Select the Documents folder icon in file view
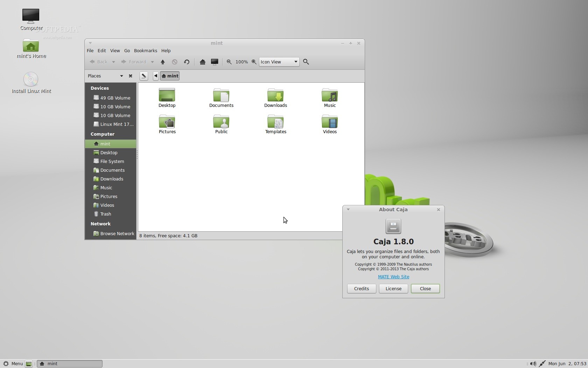Viewport: 588px width, 368px height. click(221, 95)
